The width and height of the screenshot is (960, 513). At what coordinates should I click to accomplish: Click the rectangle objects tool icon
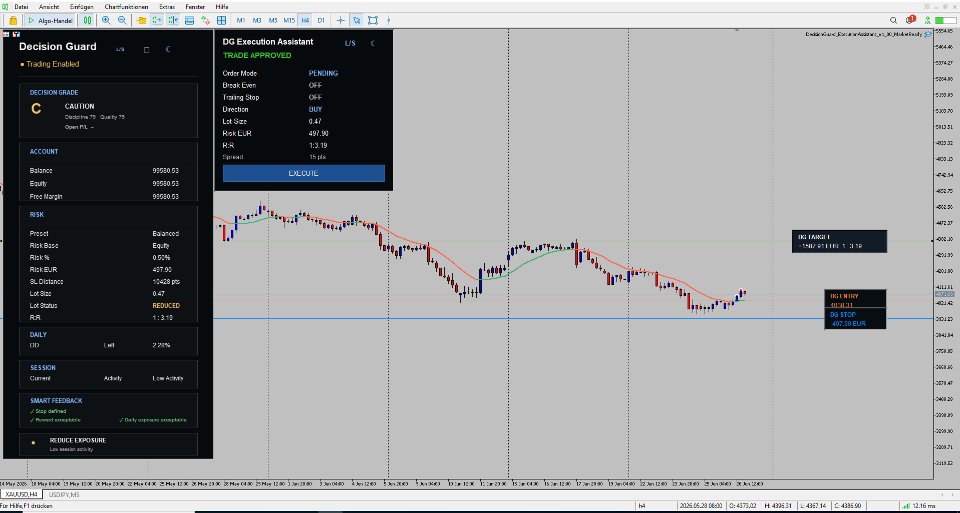pos(372,20)
